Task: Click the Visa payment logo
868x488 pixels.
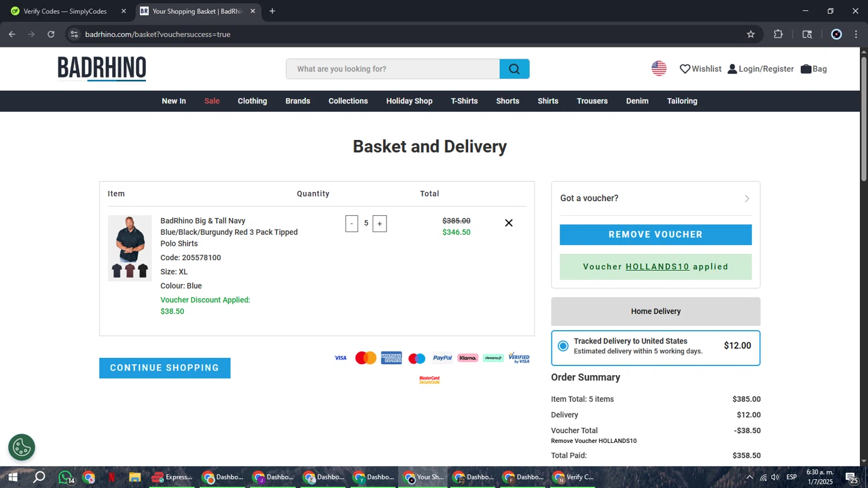Action: pyautogui.click(x=340, y=358)
